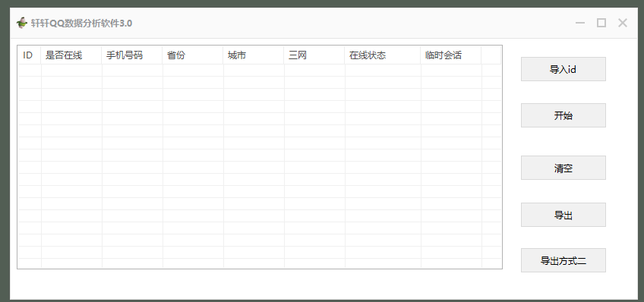Click the 临时会话 column header
This screenshot has height=302, width=644.
point(451,55)
